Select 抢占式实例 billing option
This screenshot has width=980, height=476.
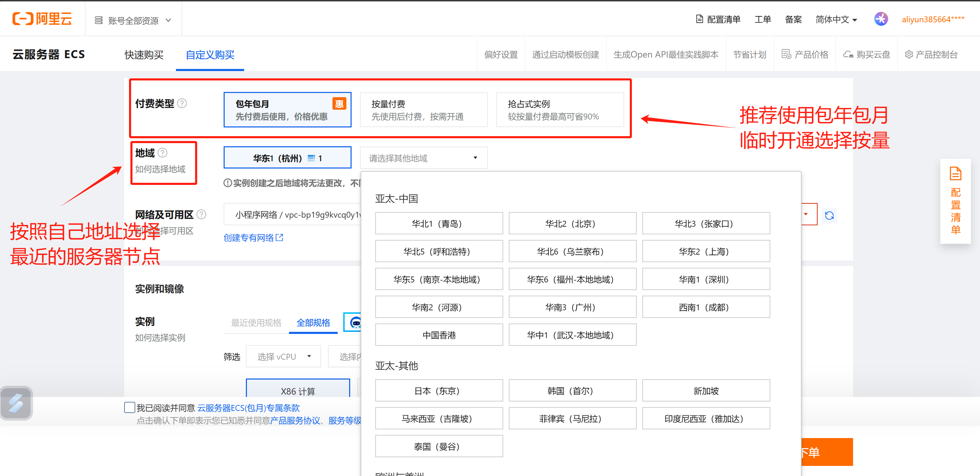pos(560,110)
